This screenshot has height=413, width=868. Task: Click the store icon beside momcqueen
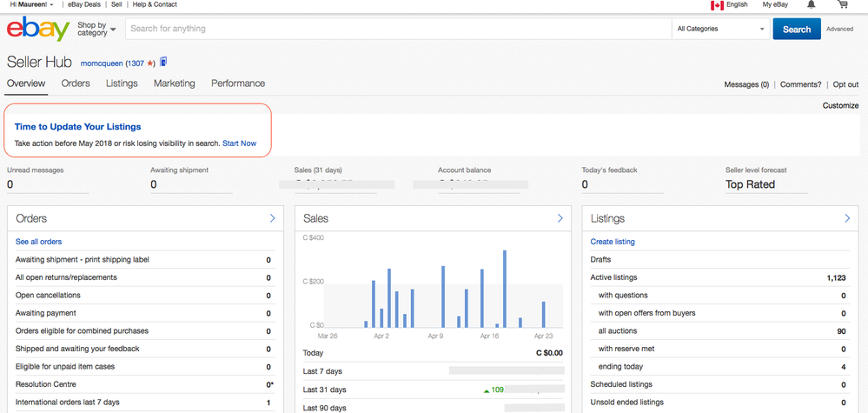click(x=163, y=63)
